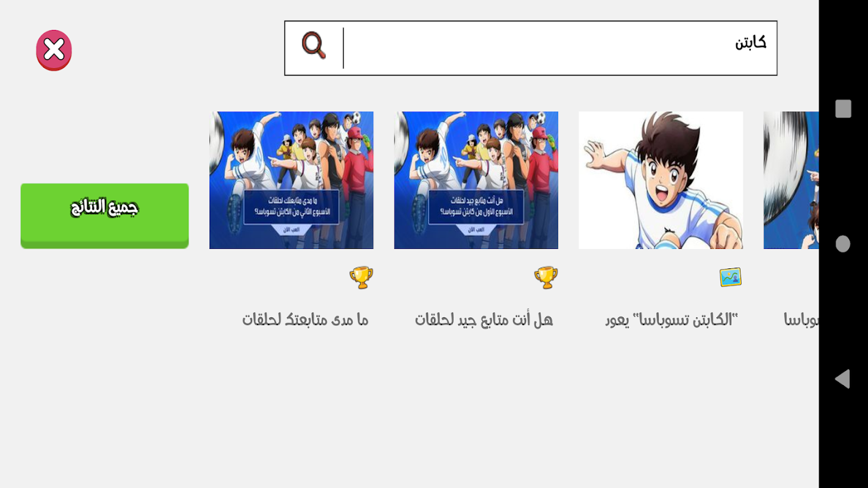Click the green جميع النتائج button
Image resolution: width=868 pixels, height=488 pixels.
point(104,216)
